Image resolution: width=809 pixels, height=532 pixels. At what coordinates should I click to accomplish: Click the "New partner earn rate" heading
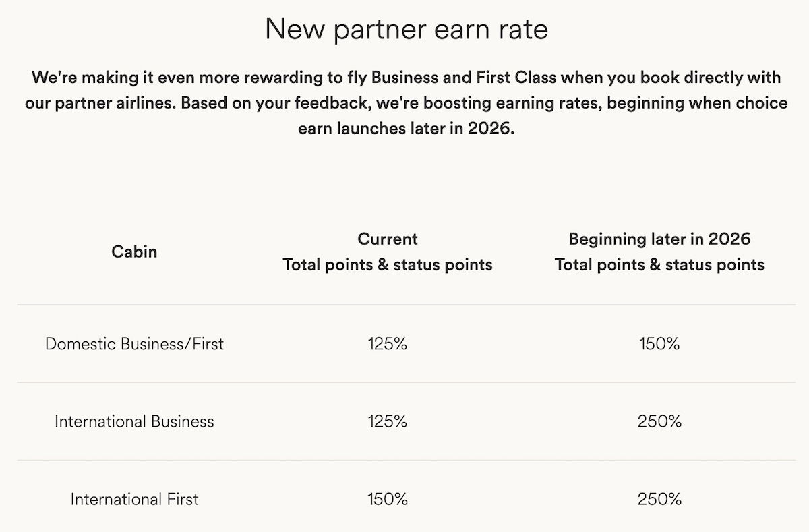click(406, 30)
